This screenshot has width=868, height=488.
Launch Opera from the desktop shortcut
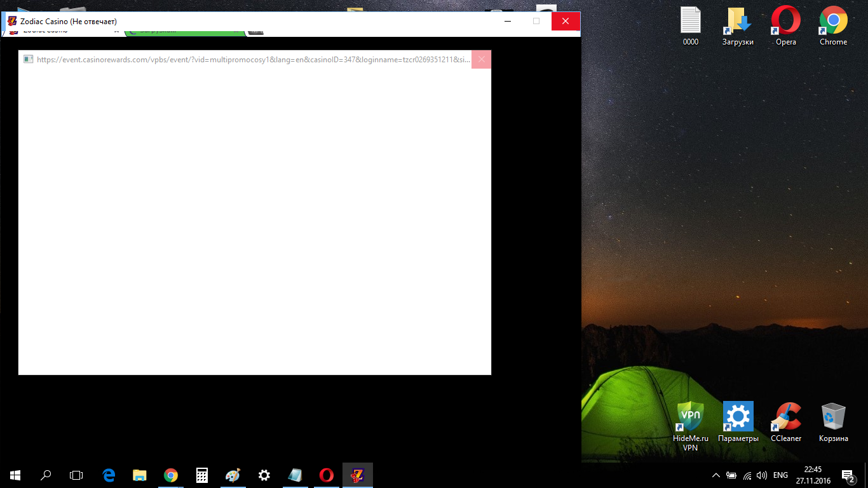786,26
